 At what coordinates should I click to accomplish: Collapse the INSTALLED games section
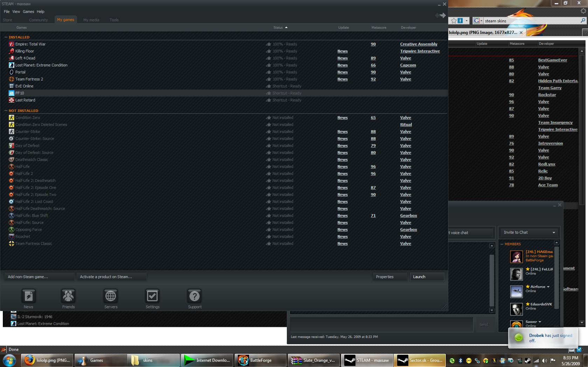point(6,37)
